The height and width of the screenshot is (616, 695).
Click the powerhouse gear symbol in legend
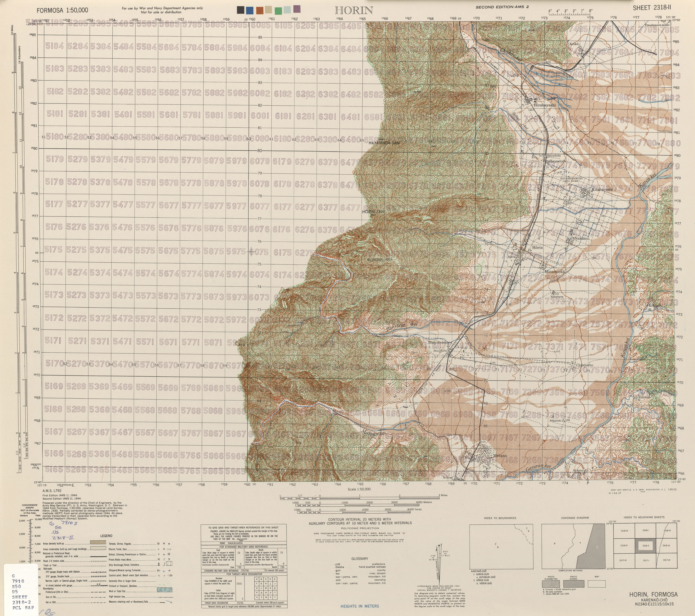[x=169, y=554]
